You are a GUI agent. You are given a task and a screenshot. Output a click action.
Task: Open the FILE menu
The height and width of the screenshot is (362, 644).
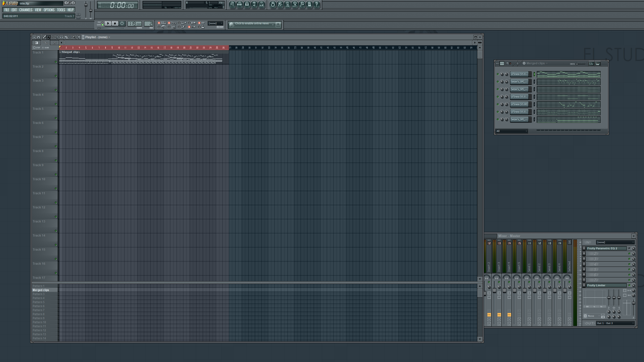pos(7,10)
